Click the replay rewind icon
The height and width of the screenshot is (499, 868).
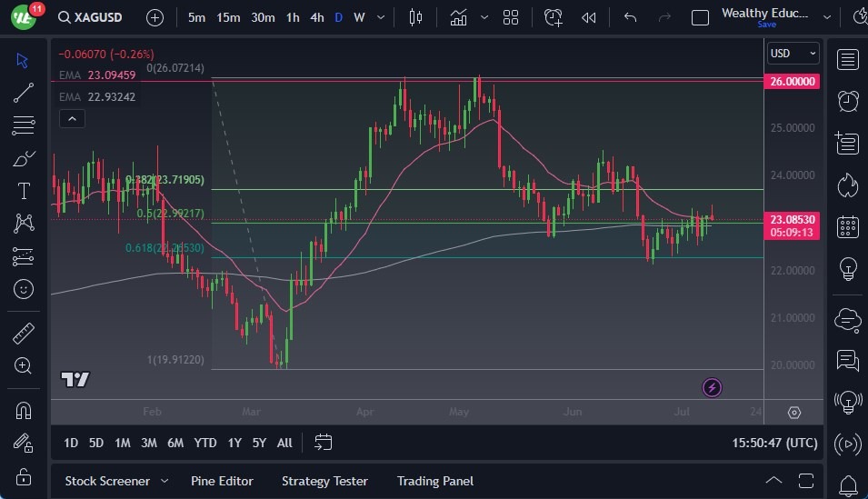click(589, 17)
